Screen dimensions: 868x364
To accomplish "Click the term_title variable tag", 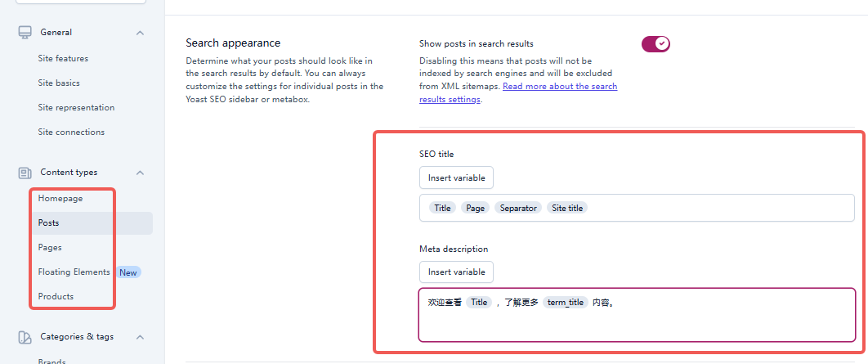I will pyautogui.click(x=566, y=302).
